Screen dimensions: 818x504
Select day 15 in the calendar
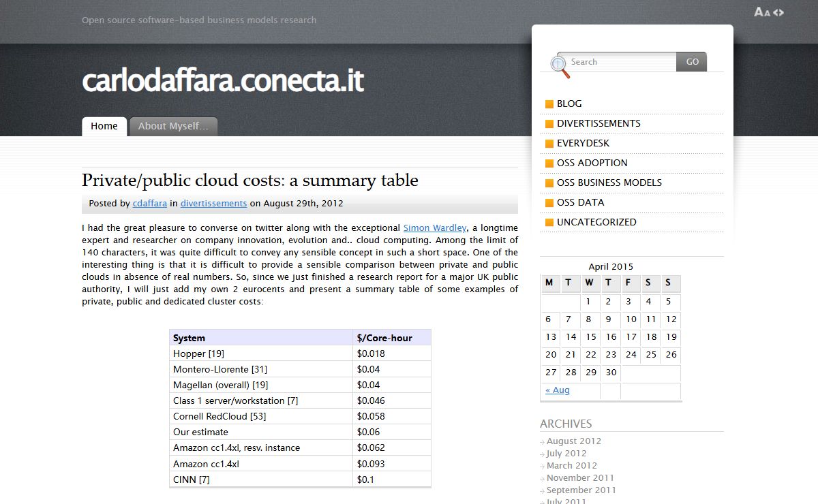(591, 337)
